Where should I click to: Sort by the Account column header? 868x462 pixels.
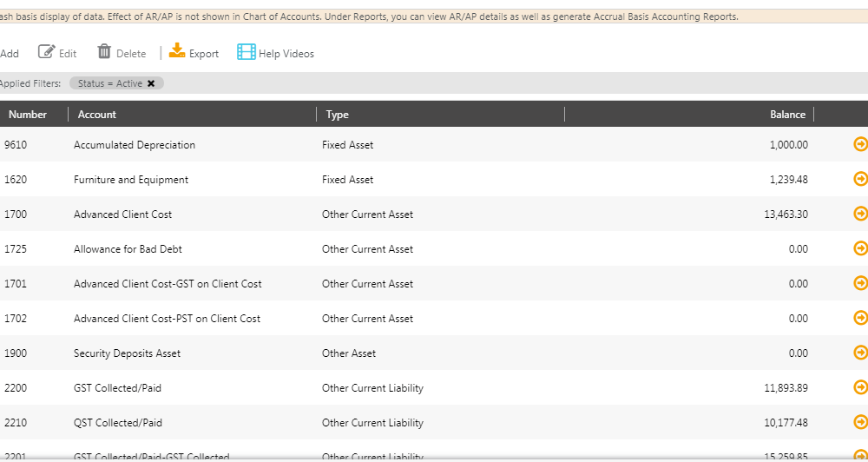(x=97, y=115)
